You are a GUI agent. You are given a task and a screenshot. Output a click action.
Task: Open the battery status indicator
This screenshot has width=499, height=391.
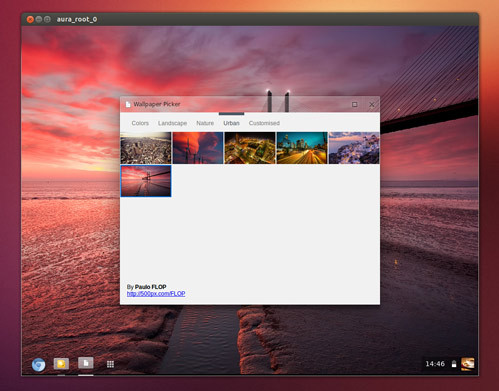tap(454, 364)
